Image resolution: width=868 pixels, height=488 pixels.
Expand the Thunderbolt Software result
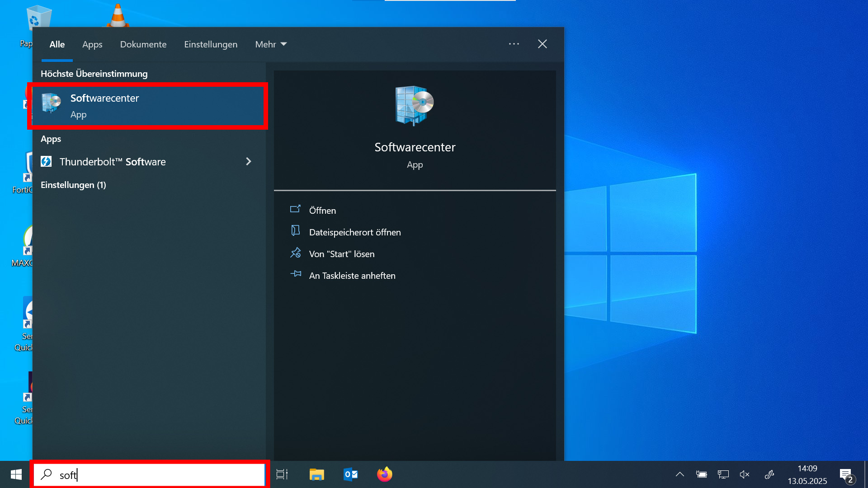[x=249, y=161]
